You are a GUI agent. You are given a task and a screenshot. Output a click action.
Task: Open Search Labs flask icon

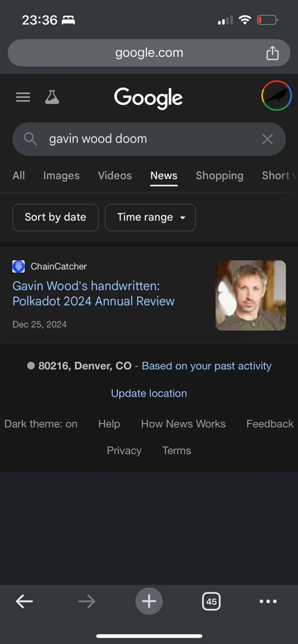pos(52,97)
